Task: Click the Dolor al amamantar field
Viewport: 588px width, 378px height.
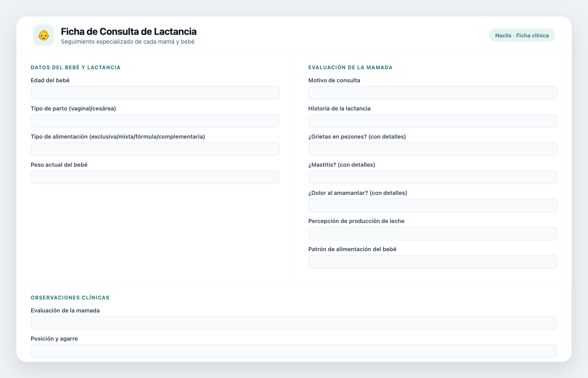Action: (x=433, y=205)
